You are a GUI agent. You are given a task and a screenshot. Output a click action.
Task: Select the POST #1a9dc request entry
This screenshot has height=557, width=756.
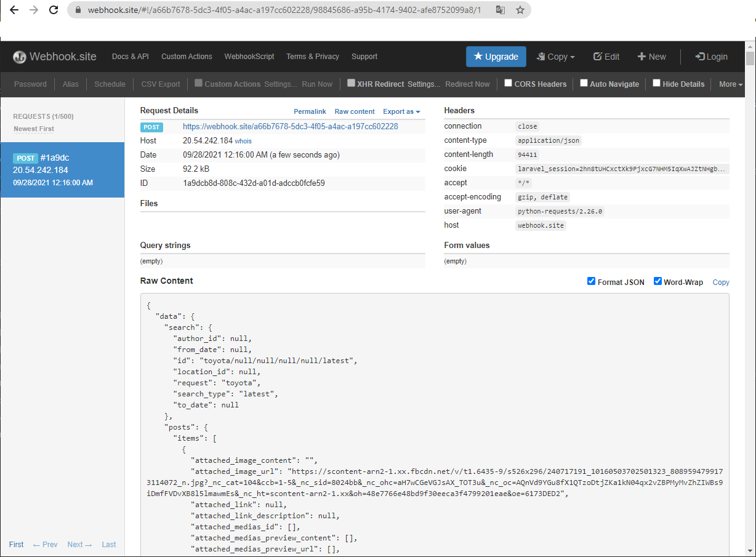pos(62,170)
